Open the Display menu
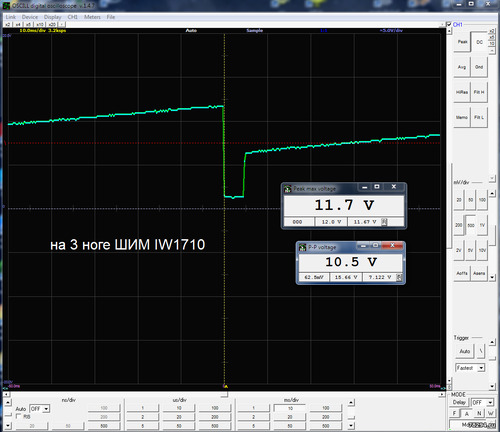500x432 pixels. pyautogui.click(x=53, y=17)
